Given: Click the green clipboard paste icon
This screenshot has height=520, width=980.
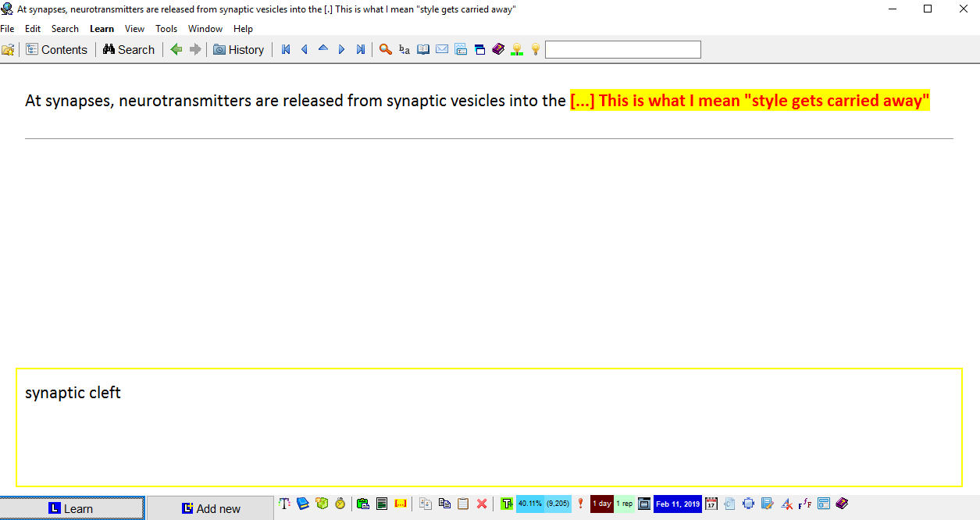Looking at the screenshot, I should point(363,504).
